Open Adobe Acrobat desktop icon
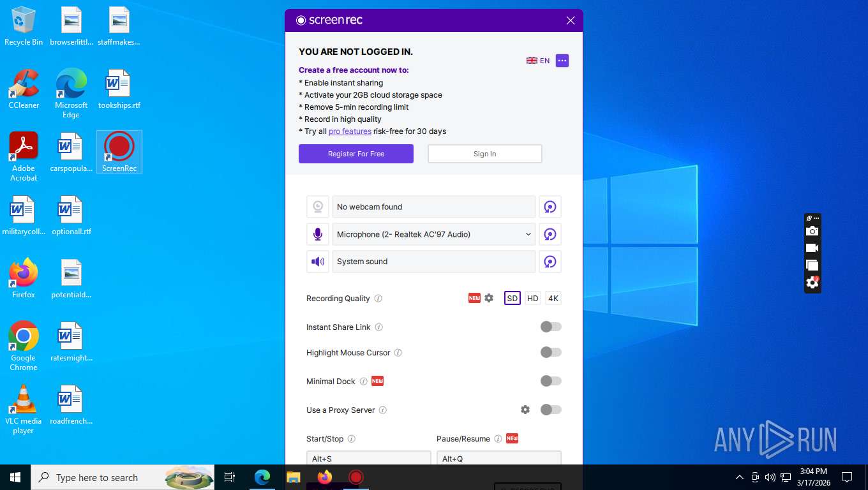Screen dimensions: 868x490 (24, 157)
